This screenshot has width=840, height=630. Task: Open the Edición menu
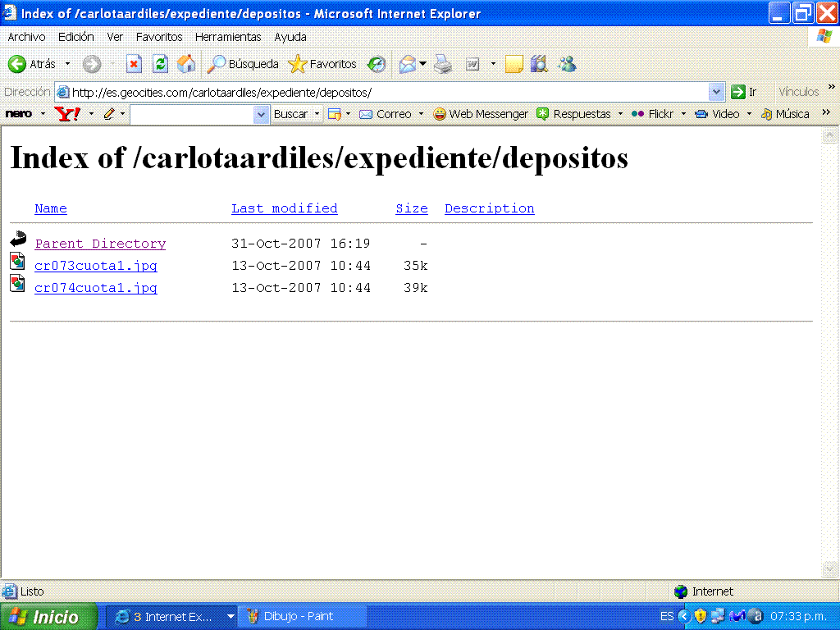(76, 37)
